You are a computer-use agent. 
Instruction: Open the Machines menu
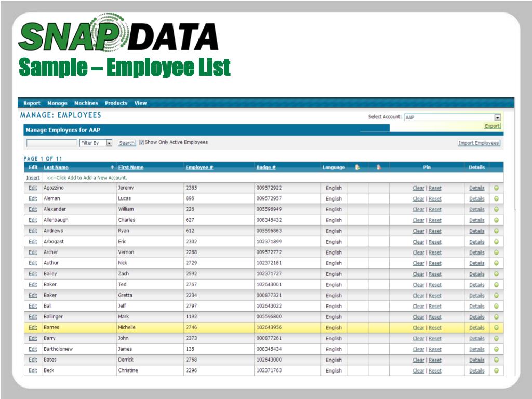86,103
